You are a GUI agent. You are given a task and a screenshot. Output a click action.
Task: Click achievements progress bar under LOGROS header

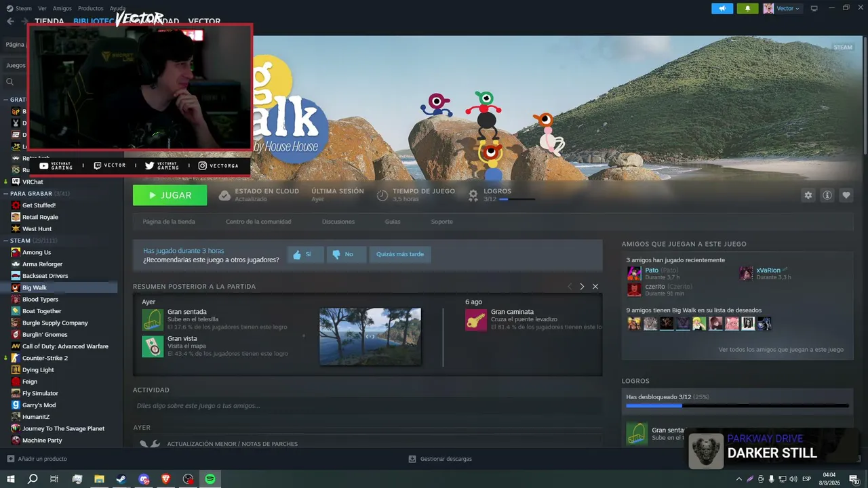click(517, 199)
